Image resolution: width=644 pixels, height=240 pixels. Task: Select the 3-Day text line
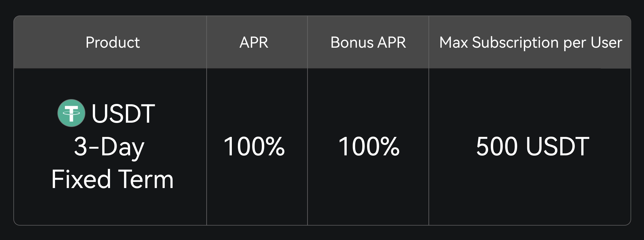[109, 147]
